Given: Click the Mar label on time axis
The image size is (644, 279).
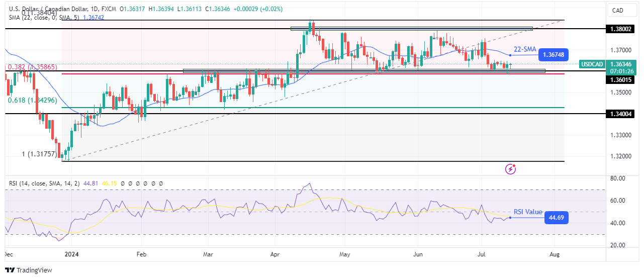Looking at the screenshot, I should pos(207,255).
